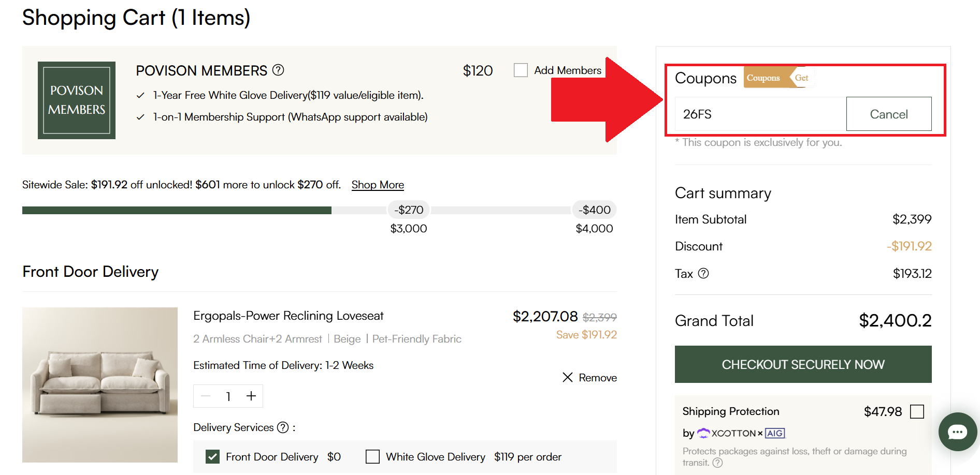Open Povison Members help question mark
Image resolution: width=980 pixels, height=475 pixels.
tap(278, 70)
